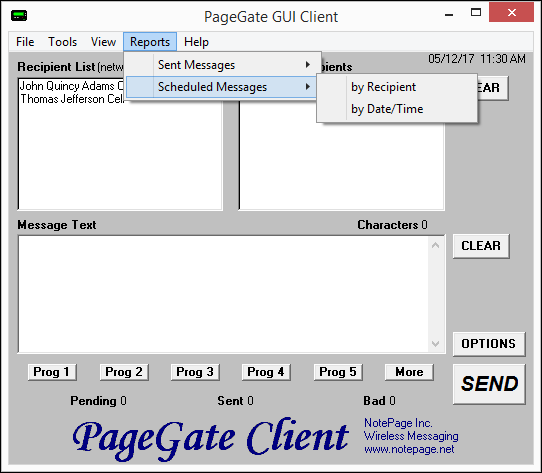Open the View menu

(x=103, y=42)
